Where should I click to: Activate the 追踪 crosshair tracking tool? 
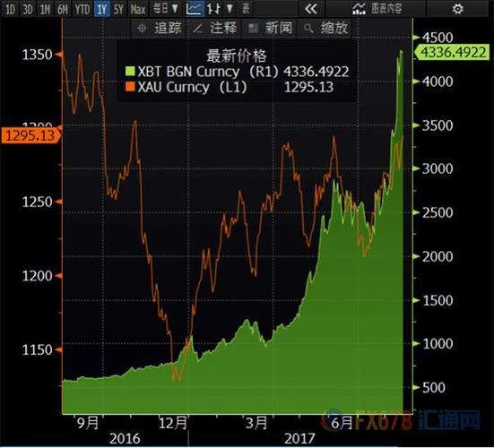click(160, 29)
